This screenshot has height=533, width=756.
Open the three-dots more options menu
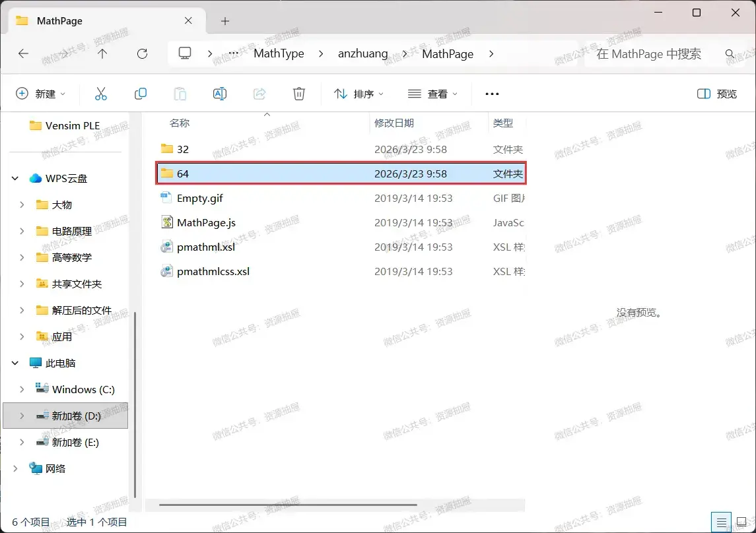point(492,94)
